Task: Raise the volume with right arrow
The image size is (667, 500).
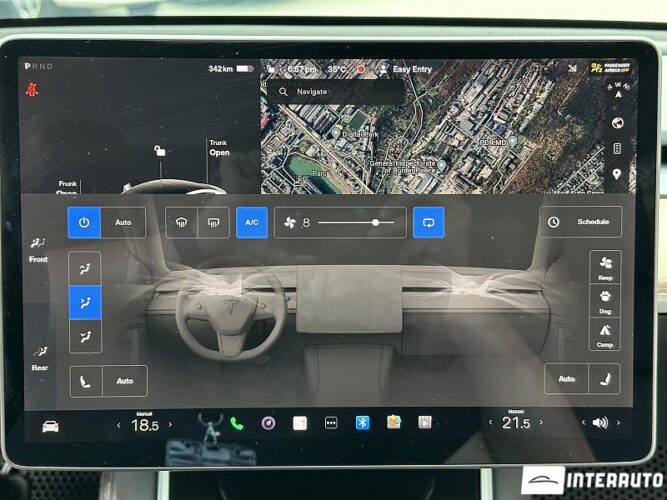Action: (618, 423)
